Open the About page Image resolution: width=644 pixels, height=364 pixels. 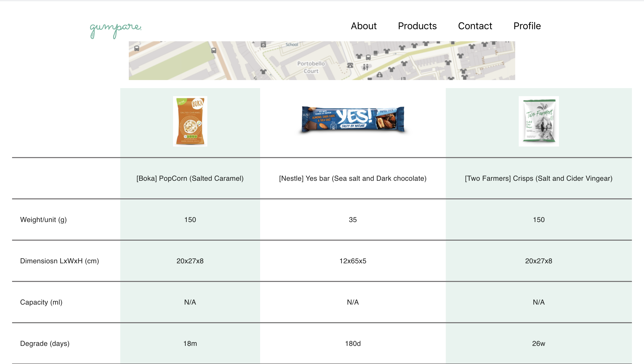click(x=364, y=26)
